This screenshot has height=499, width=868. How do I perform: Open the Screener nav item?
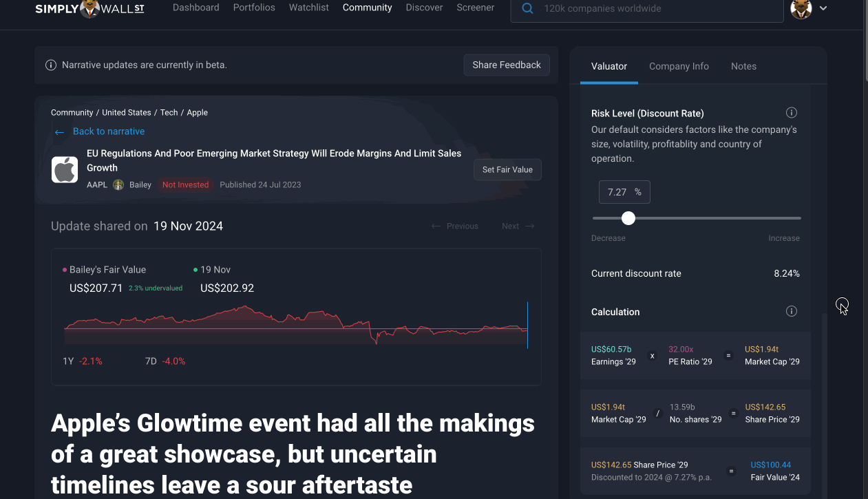coord(476,8)
